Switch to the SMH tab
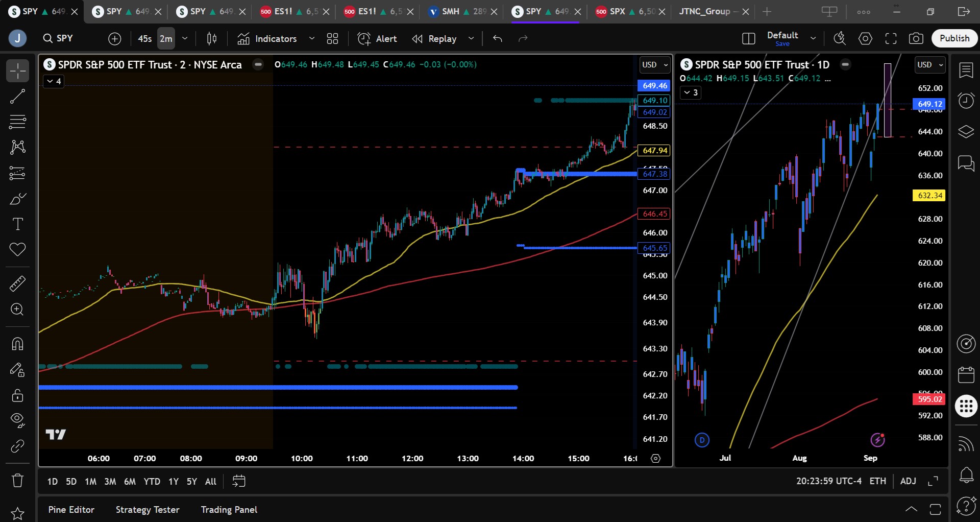The width and height of the screenshot is (980, 522). point(463,11)
